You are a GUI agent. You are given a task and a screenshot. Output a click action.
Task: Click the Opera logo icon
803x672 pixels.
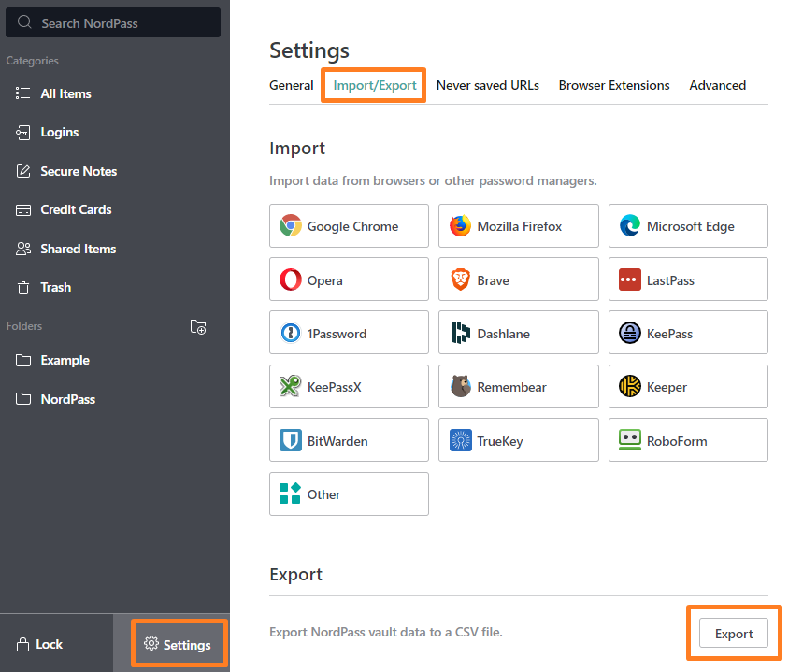pyautogui.click(x=291, y=279)
